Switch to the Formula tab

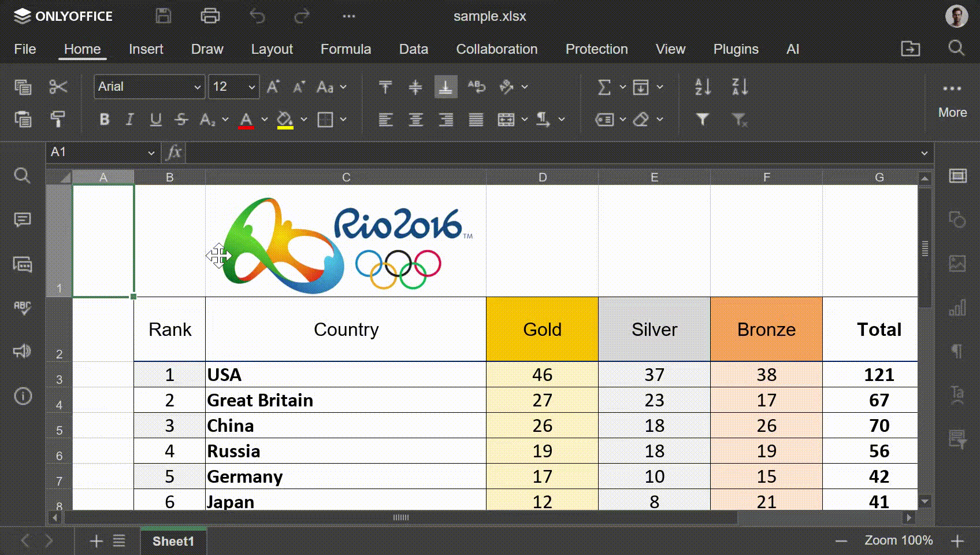(346, 49)
